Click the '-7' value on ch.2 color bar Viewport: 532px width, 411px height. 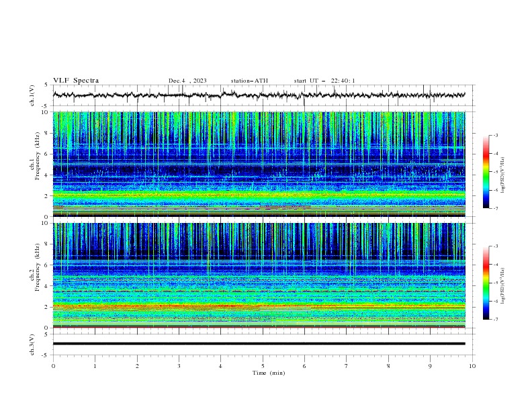pyautogui.click(x=495, y=320)
